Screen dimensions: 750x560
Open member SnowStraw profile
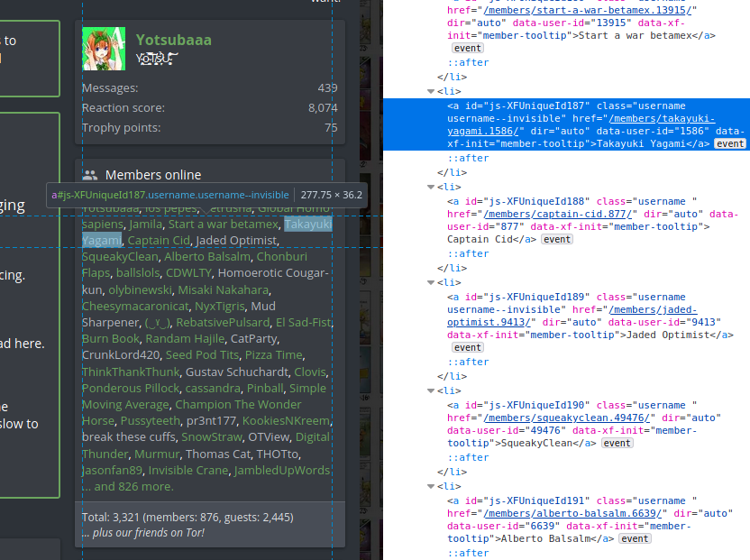pyautogui.click(x=212, y=437)
